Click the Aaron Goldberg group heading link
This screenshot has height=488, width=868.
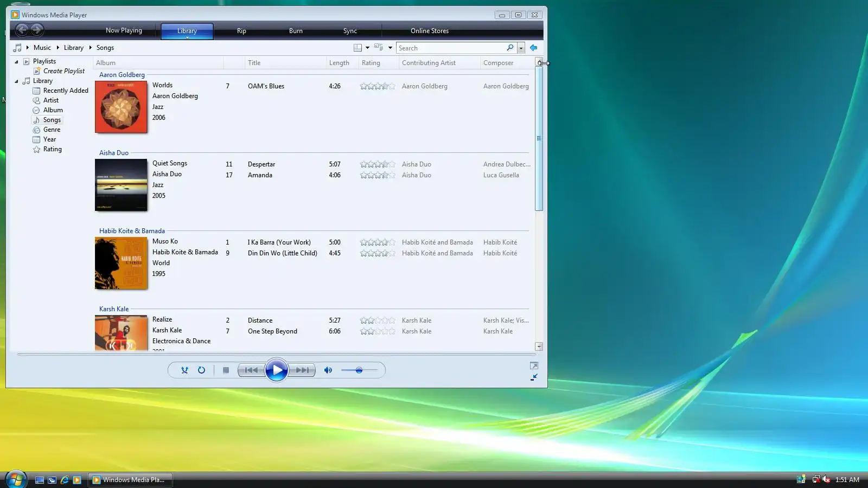(x=122, y=75)
